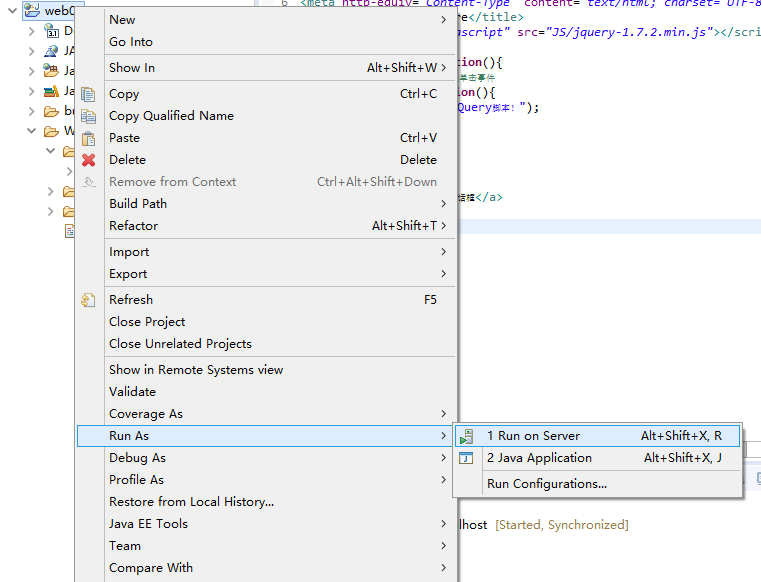The image size is (761, 582).
Task: Click the red Delete X icon
Action: [x=88, y=160]
